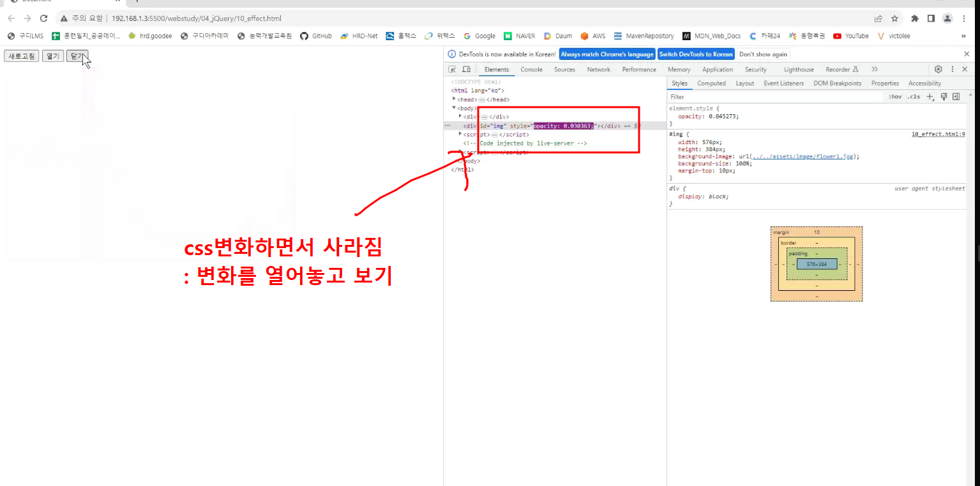980x486 pixels.
Task: Close the DevTools language info bar
Action: [967, 54]
